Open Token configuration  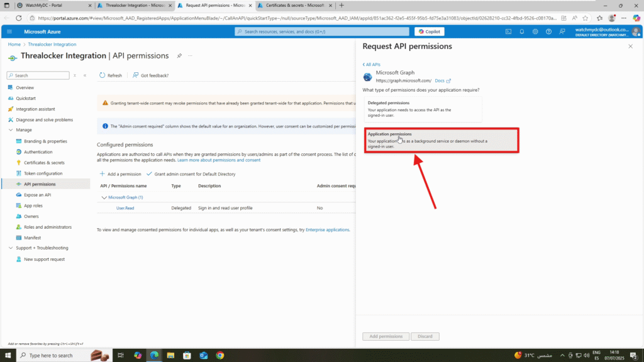point(43,173)
